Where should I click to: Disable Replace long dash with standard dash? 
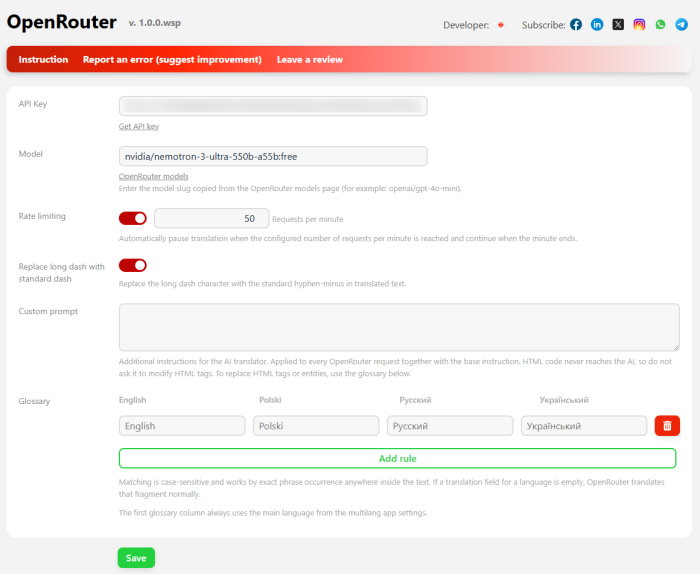point(133,266)
